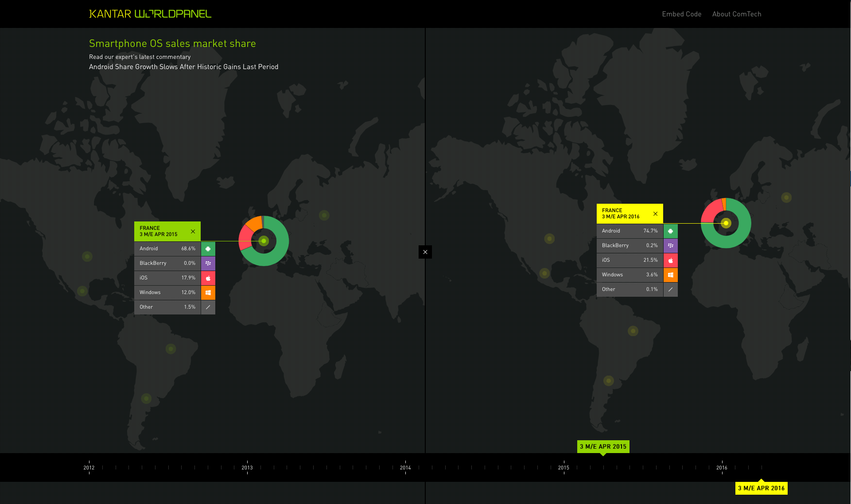The image size is (851, 504).
Task: Click the Kantar Worldpanel logo
Action: pos(150,14)
